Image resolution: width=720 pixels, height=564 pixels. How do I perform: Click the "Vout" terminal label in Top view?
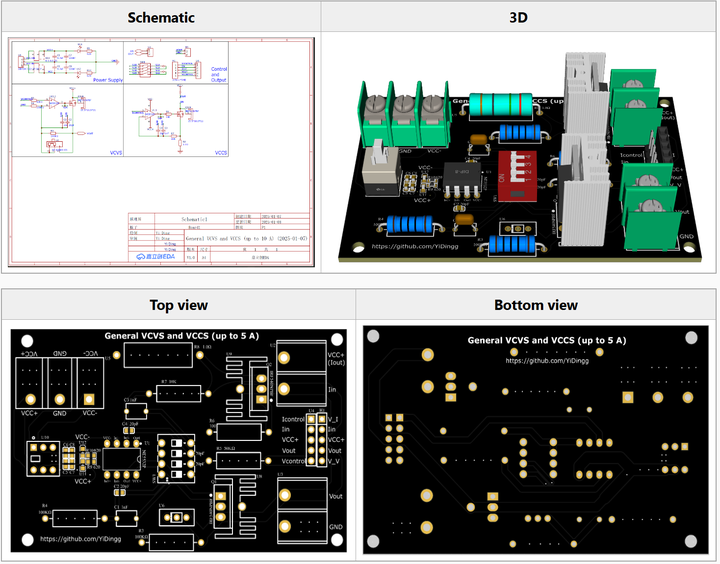pyautogui.click(x=336, y=496)
